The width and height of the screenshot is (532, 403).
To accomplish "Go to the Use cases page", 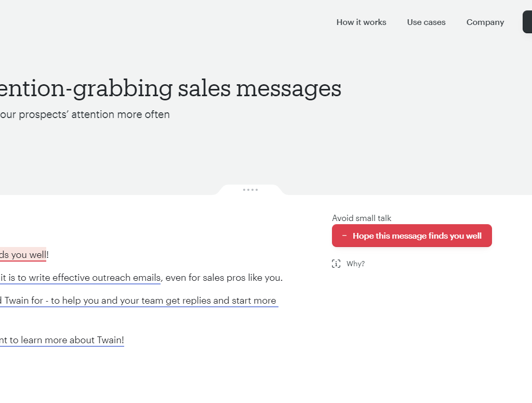I will (x=426, y=22).
